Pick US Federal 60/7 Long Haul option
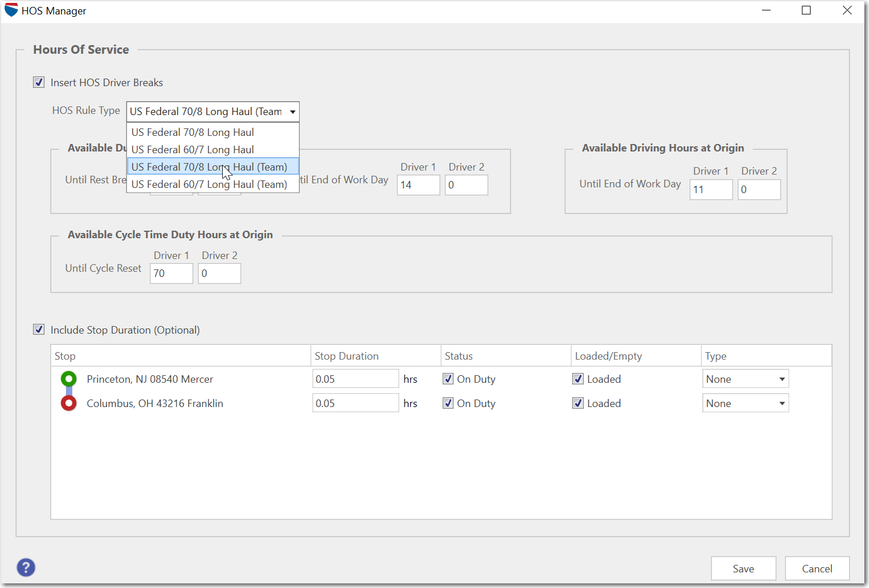 [x=193, y=150]
